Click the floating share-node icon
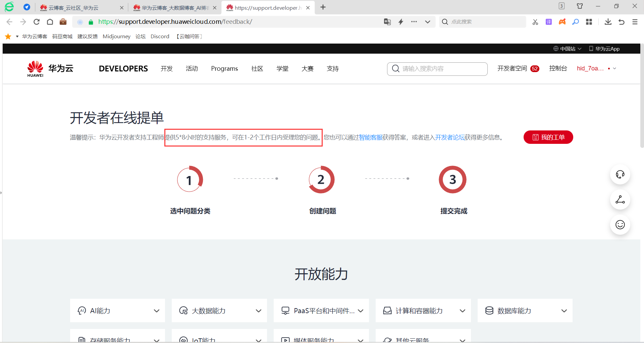 click(x=620, y=199)
